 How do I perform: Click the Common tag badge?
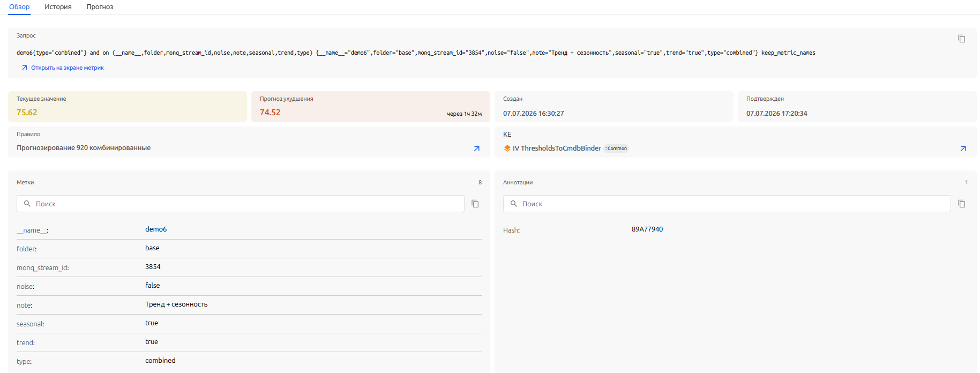click(616, 148)
